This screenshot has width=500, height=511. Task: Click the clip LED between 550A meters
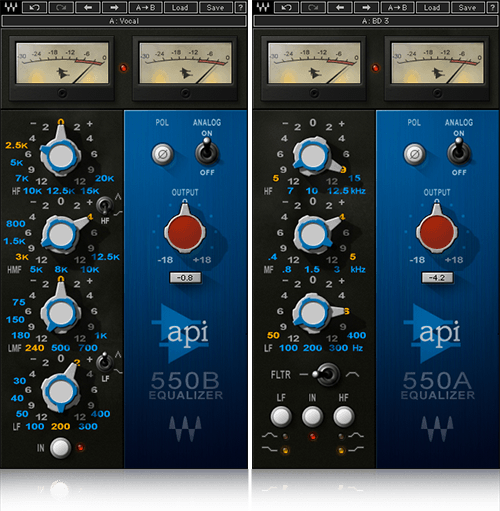(x=375, y=68)
